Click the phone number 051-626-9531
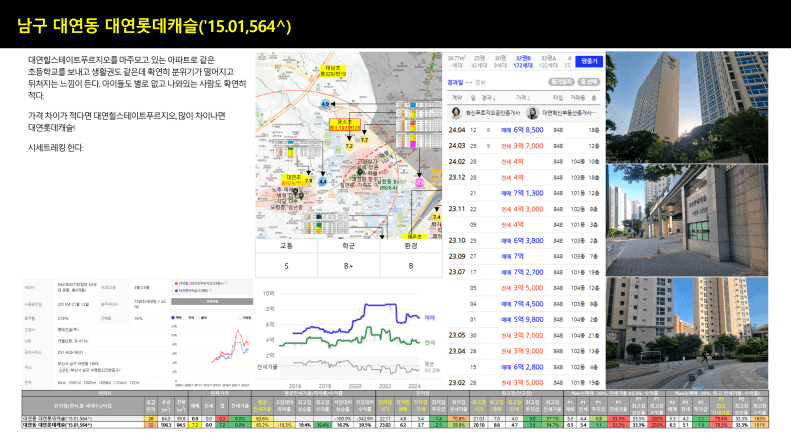791x445 pixels. pos(70,353)
